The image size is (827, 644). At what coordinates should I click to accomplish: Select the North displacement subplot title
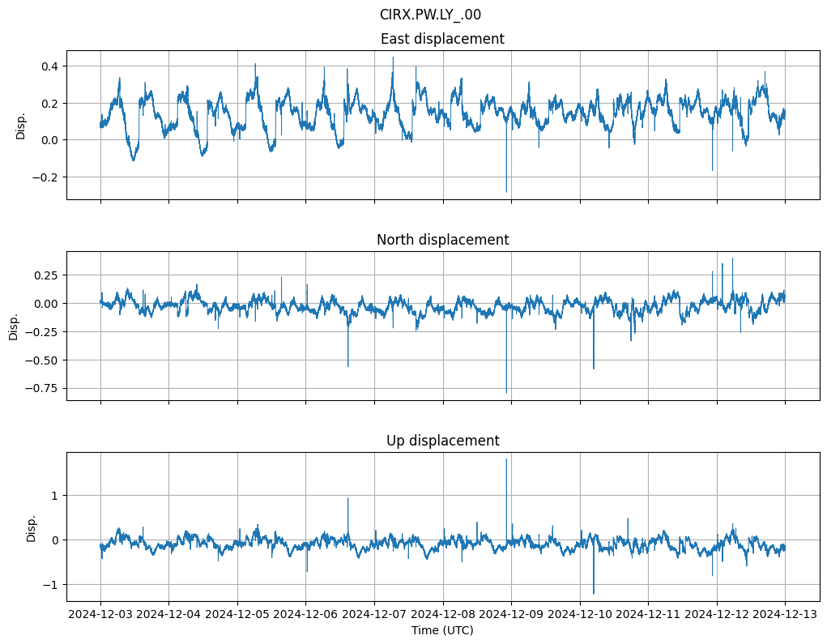tap(442, 240)
